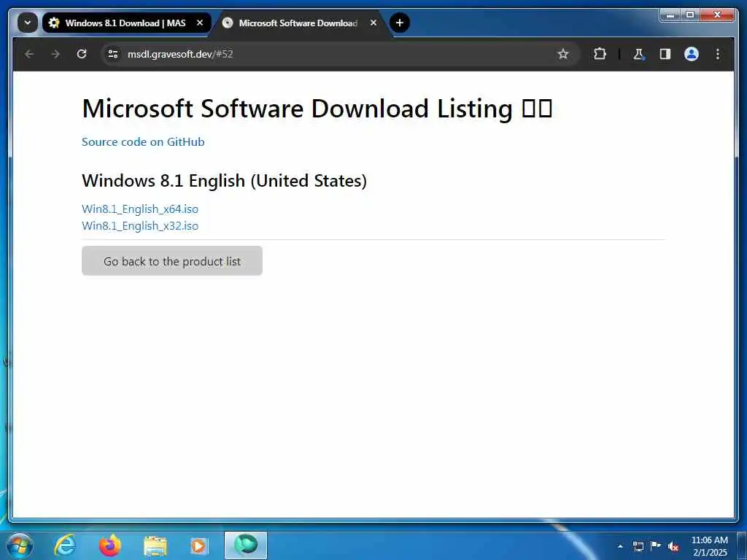Download Win8.1_English_x32.iso

click(140, 226)
